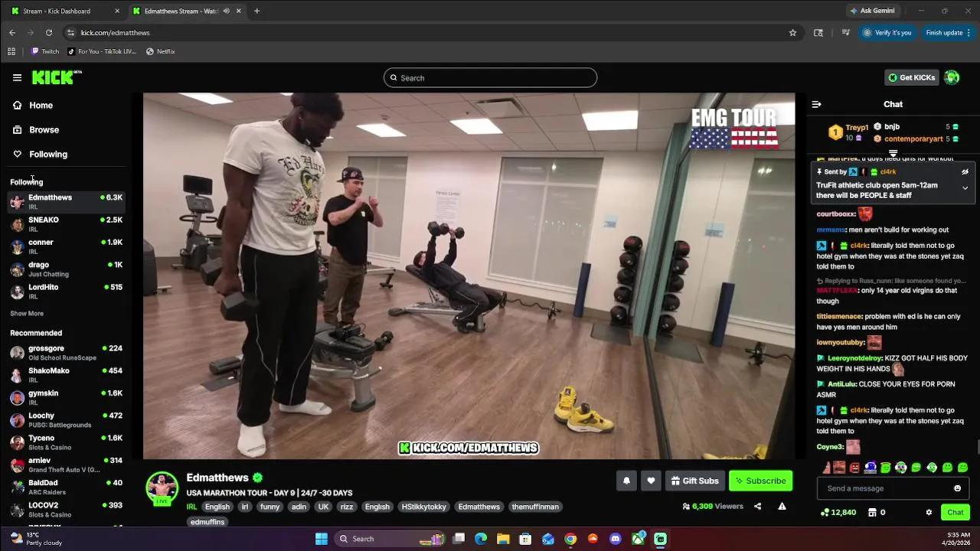The width and height of the screenshot is (980, 551).
Task: Collapse the gift leaderboard handle
Action: tap(893, 154)
